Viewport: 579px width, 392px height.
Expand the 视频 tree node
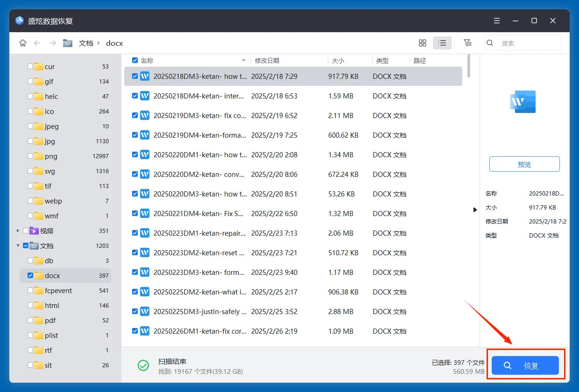pos(18,231)
